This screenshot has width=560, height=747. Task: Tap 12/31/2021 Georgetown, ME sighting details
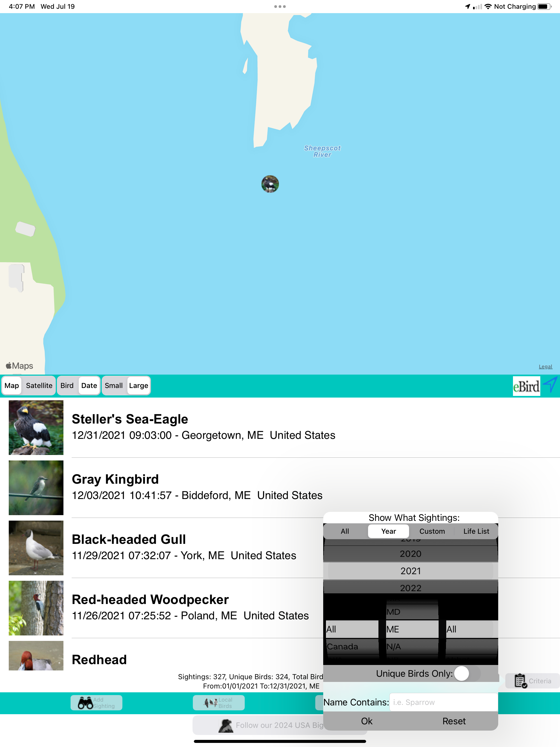[x=203, y=435]
